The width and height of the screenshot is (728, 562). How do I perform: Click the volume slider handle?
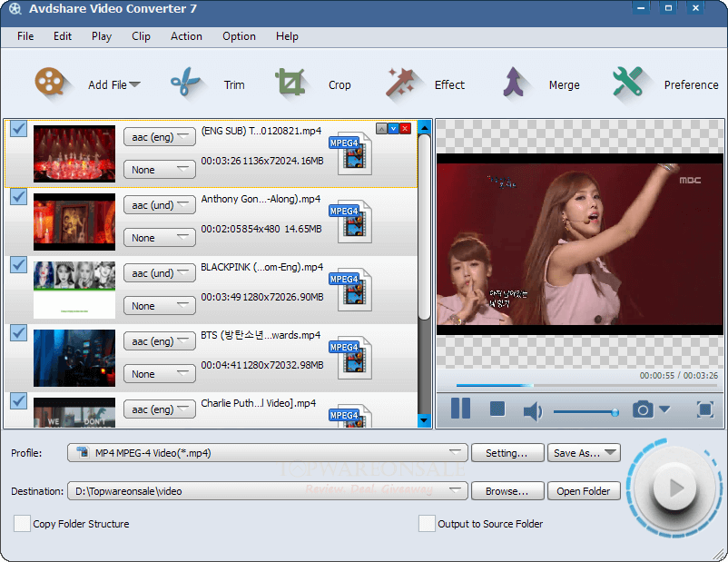pyautogui.click(x=615, y=412)
